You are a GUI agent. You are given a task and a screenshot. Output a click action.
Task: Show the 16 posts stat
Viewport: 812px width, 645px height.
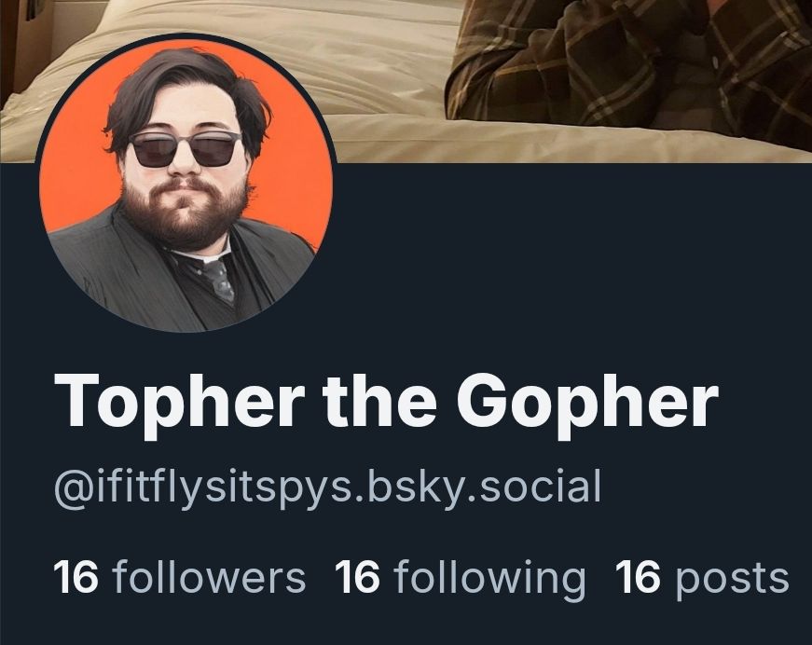pos(702,578)
